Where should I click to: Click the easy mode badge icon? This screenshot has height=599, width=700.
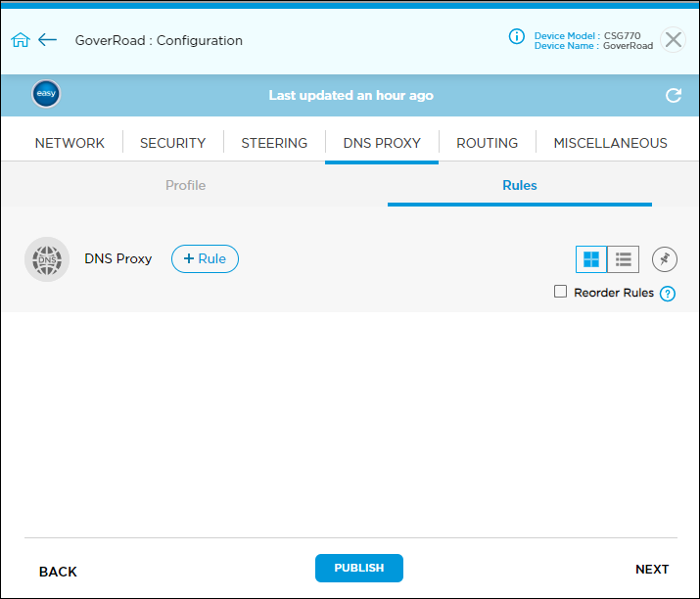coord(46,95)
